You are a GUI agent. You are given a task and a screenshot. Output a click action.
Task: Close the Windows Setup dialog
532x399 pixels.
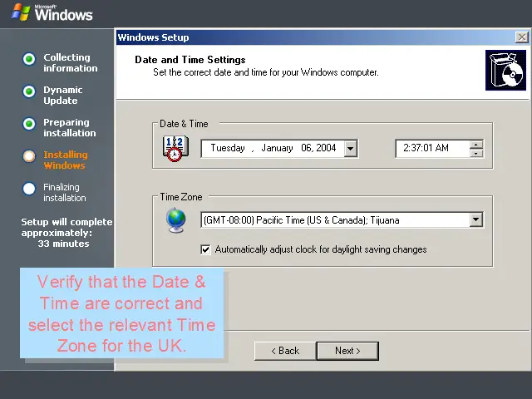tap(521, 37)
